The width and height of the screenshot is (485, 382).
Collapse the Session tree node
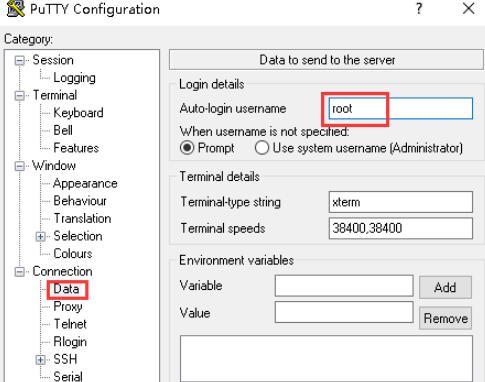tap(20, 61)
